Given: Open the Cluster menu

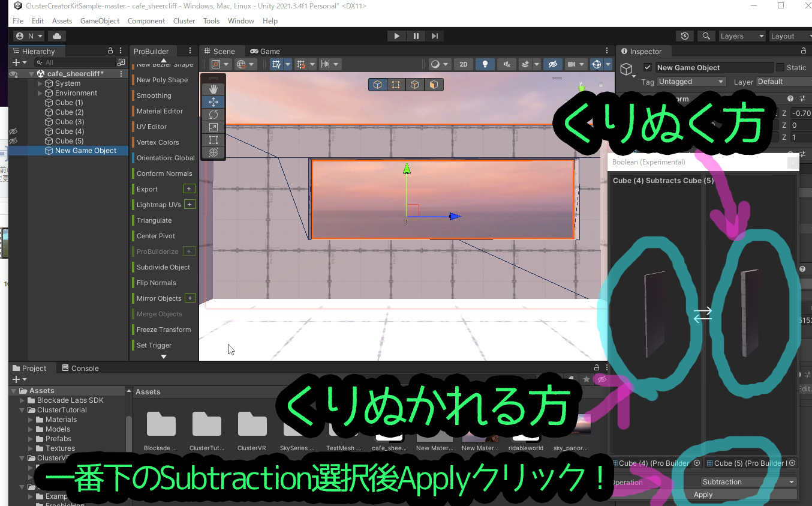Looking at the screenshot, I should click(184, 20).
